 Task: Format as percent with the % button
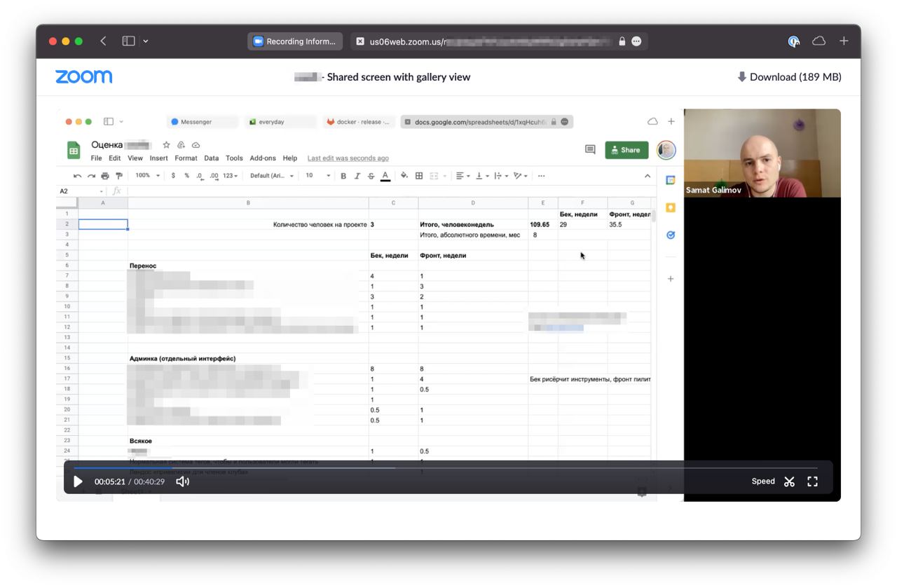tap(186, 176)
